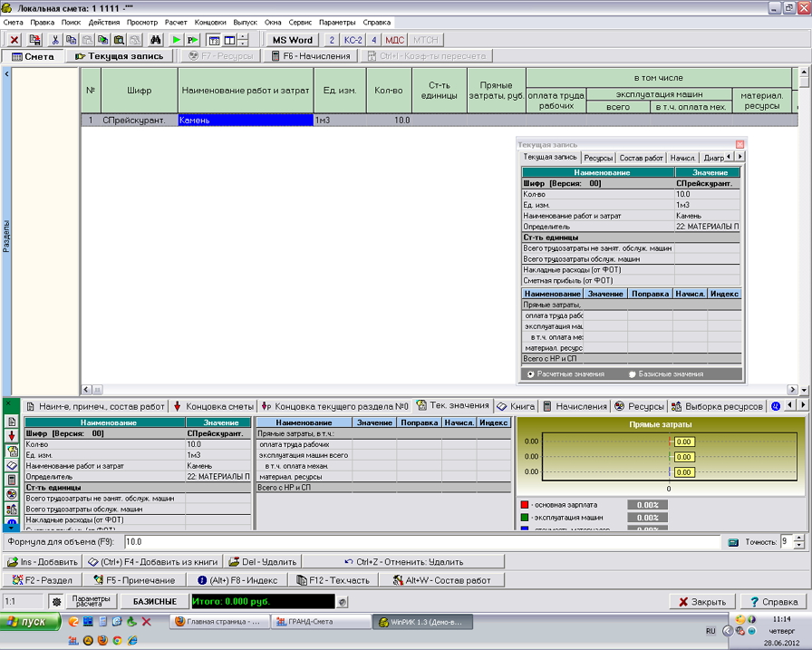Expand the Разделы side panel
Viewport: 812px width, 650px height.
point(6,236)
